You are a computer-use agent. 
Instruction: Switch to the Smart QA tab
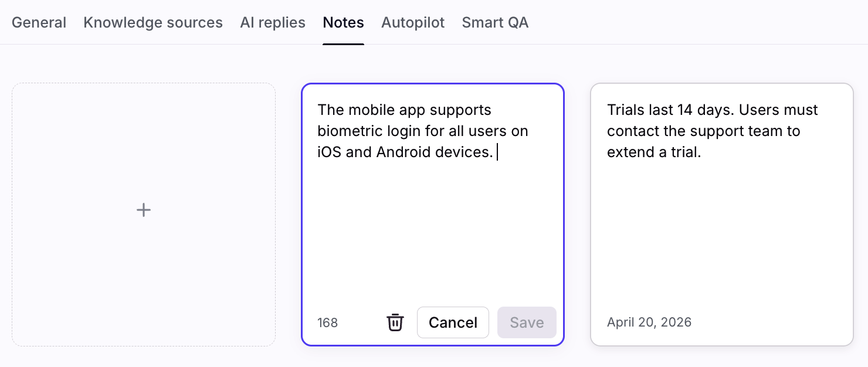click(x=495, y=23)
